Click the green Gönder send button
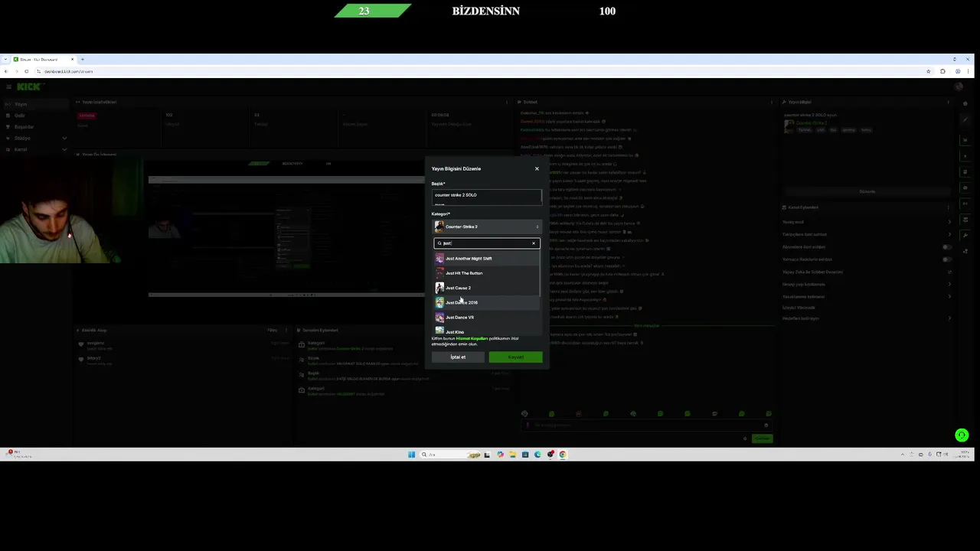 [x=762, y=439]
